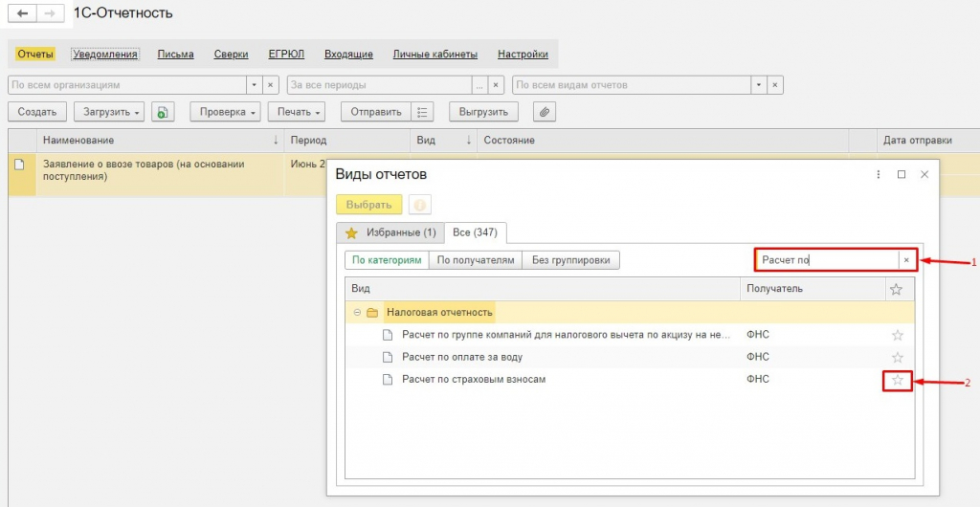Open the Письма section
980x507 pixels.
(176, 55)
